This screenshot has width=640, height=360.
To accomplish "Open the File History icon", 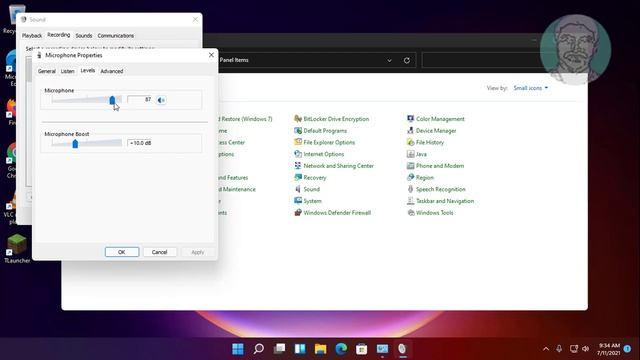I will 411,142.
